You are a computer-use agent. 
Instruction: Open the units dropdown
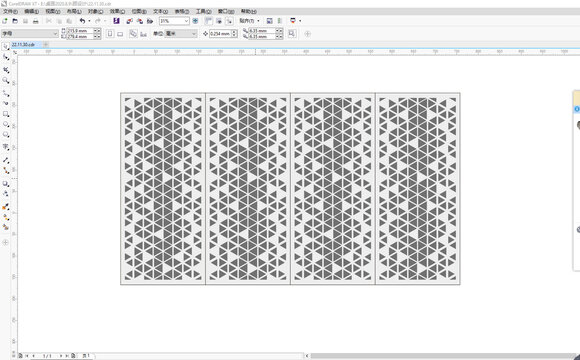[181, 34]
